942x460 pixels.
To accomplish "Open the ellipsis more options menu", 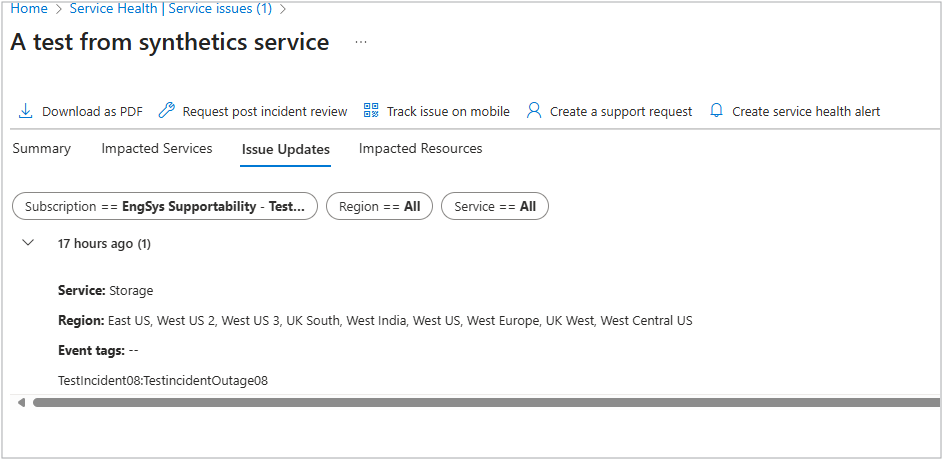I will 361,43.
